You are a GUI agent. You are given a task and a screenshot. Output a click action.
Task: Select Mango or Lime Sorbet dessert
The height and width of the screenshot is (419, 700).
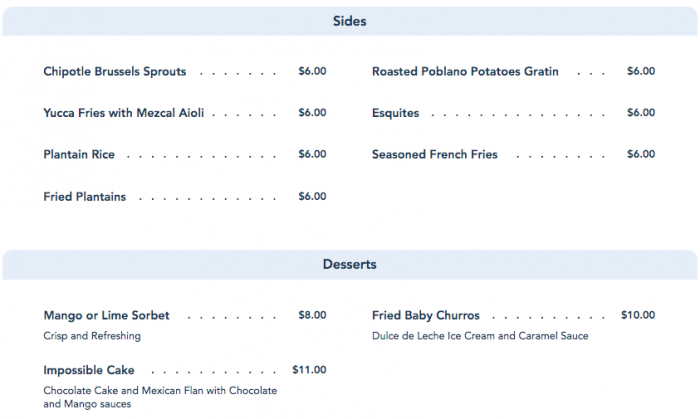[x=107, y=316]
